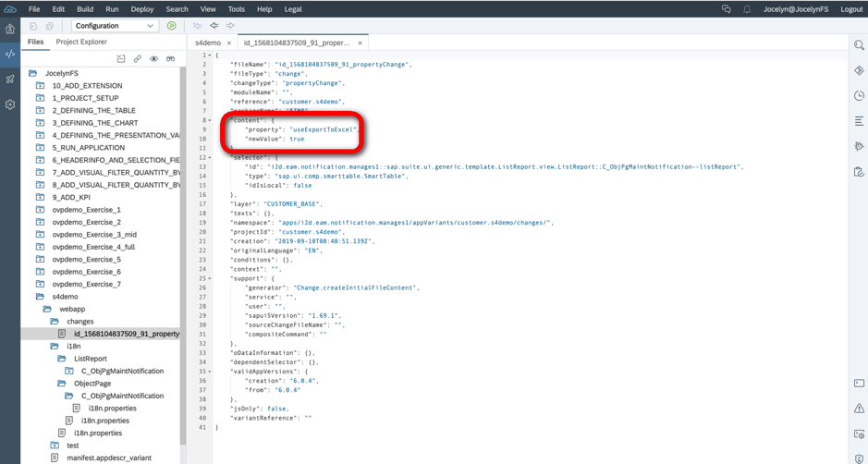Viewport: 868px width, 464px height.
Task: Switch to the s4demo editor tab
Action: click(208, 43)
